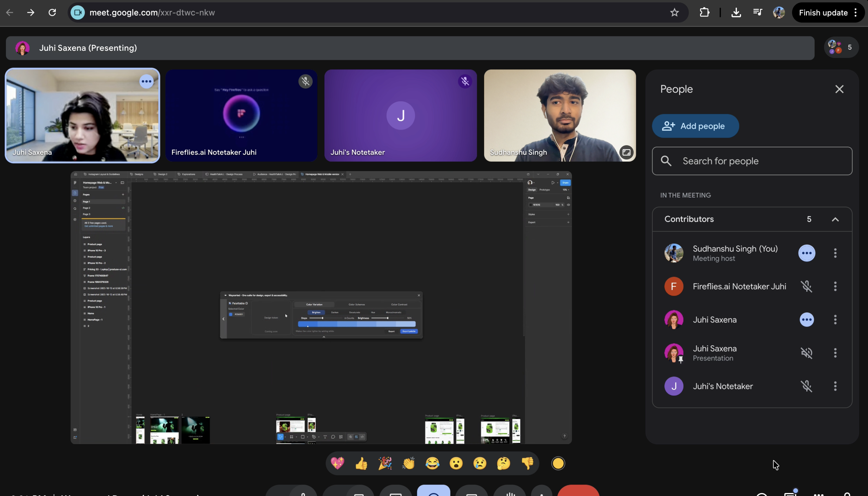Click muted mic icon on Fireflies.ai tile
The width and height of the screenshot is (868, 496).
[x=306, y=81]
